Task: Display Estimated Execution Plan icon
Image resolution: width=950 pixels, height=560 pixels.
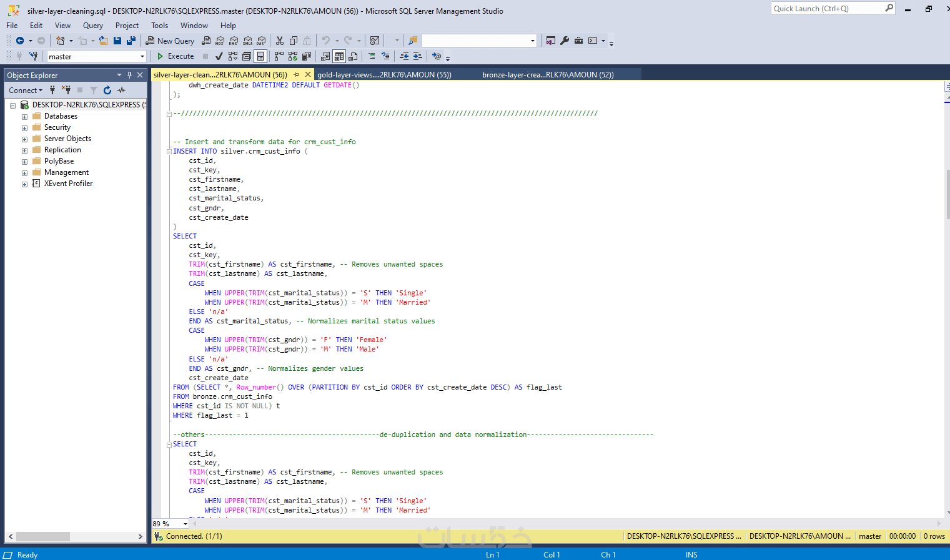Action: [233, 56]
